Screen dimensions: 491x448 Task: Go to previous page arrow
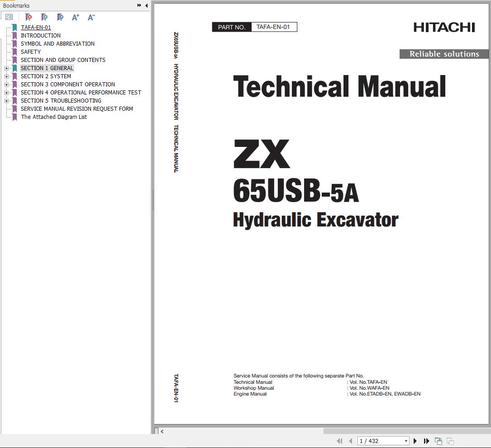click(350, 441)
